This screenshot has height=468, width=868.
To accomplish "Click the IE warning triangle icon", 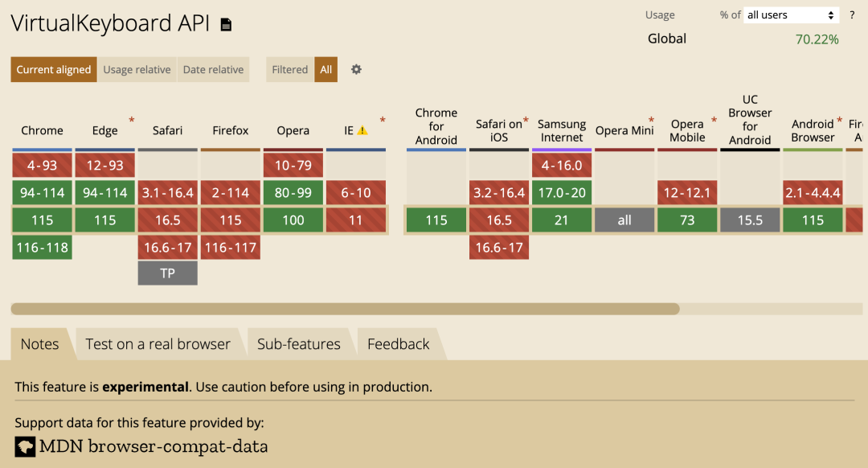I will pos(362,131).
